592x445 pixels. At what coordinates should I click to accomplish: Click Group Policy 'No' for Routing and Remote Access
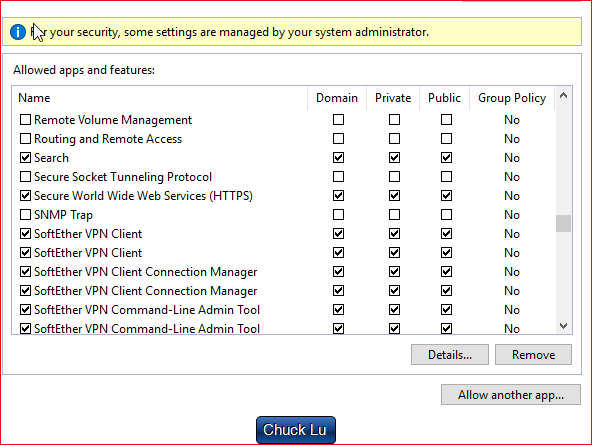(x=512, y=139)
